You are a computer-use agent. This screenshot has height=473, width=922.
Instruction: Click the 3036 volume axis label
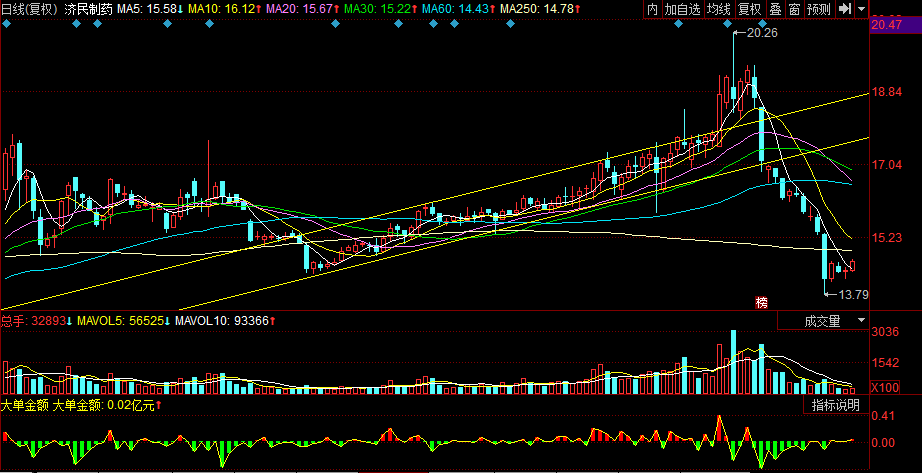click(885, 332)
